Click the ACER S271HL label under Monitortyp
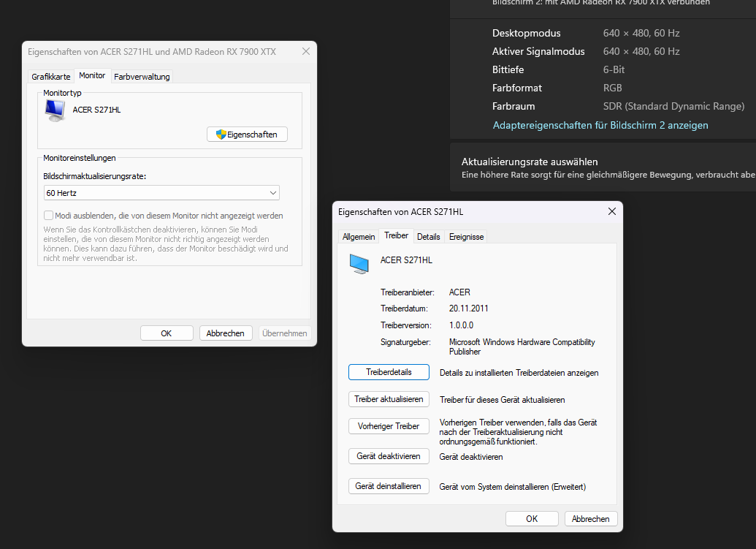This screenshot has height=549, width=756. pos(96,110)
